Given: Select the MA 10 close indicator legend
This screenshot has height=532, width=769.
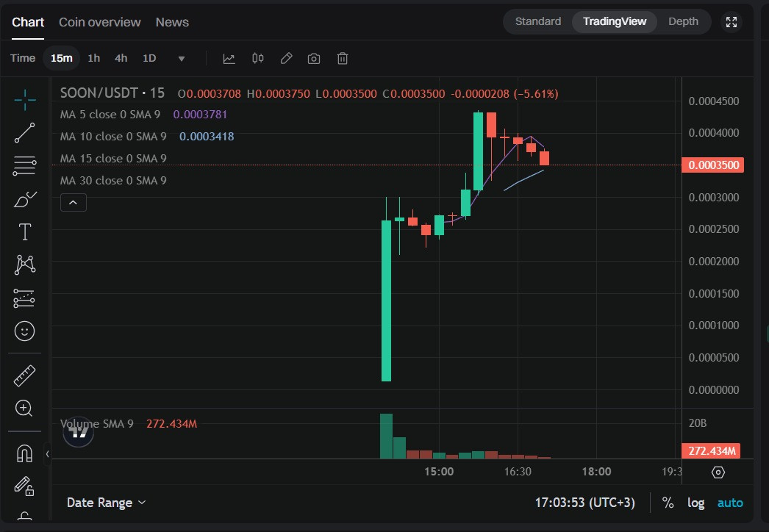Looking at the screenshot, I should pyautogui.click(x=112, y=137).
